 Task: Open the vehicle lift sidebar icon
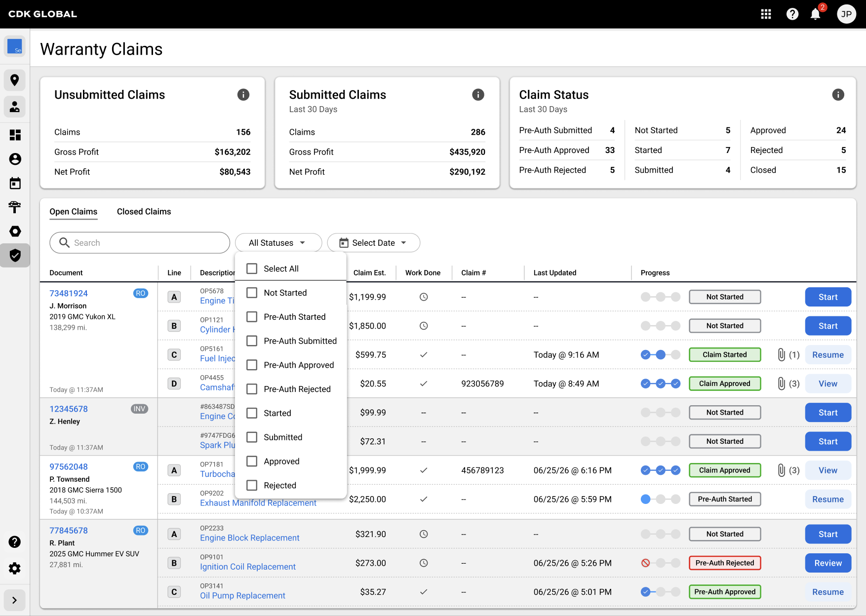coord(15,207)
